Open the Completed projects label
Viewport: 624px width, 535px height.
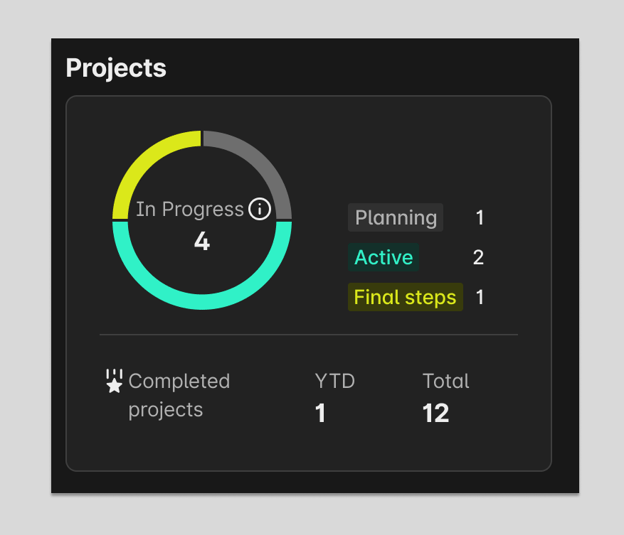179,395
